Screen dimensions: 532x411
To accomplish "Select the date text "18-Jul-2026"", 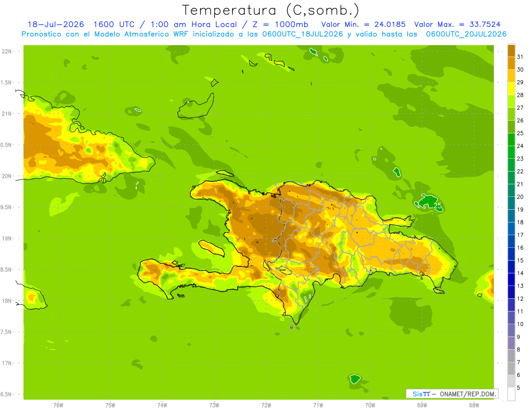I will point(56,24).
